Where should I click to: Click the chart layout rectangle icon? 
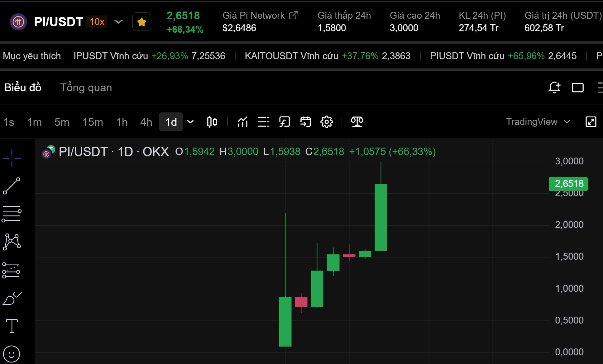tap(578, 87)
